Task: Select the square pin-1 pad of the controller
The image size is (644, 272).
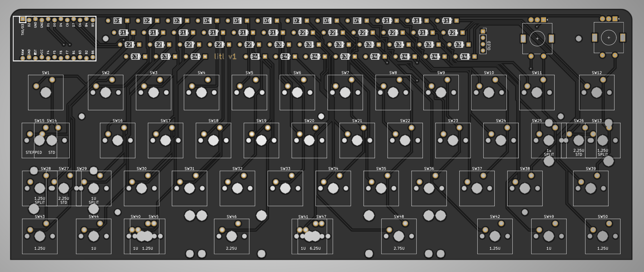Action: [23, 19]
